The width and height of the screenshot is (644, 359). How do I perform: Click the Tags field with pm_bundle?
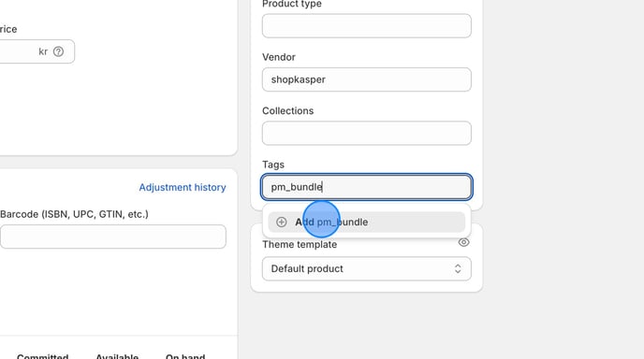click(366, 187)
